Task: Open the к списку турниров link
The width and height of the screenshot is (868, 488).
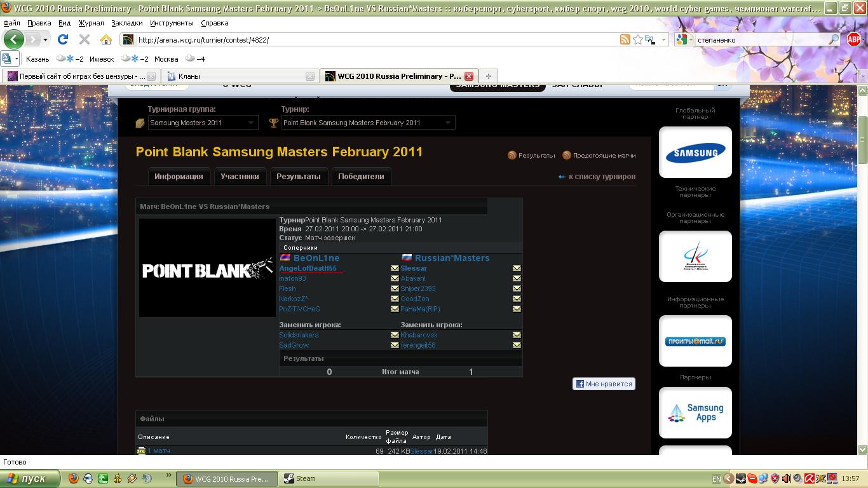Action: 601,177
